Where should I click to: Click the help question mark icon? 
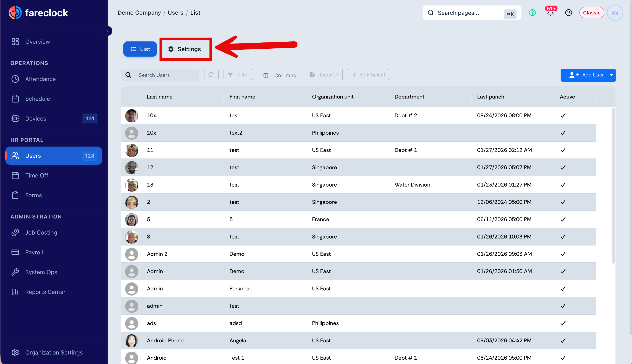[x=568, y=13]
